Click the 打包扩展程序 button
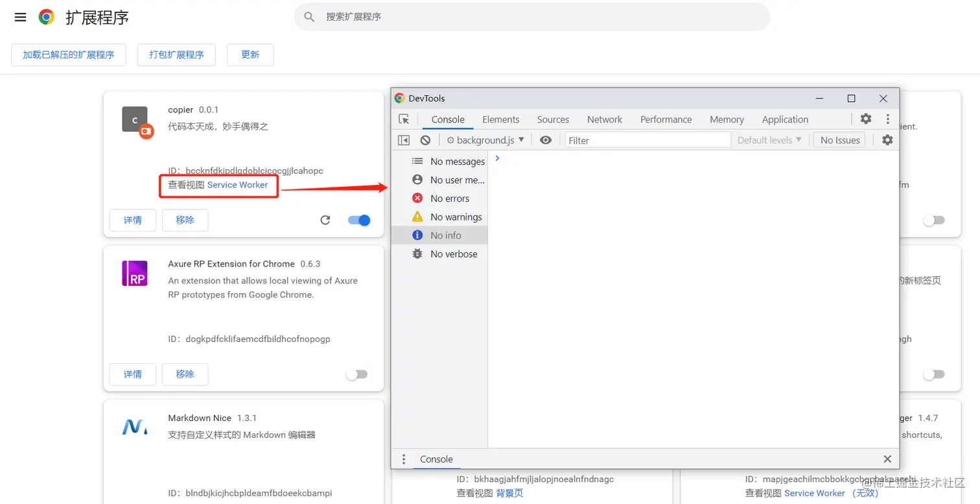This screenshot has height=504, width=980. click(176, 55)
